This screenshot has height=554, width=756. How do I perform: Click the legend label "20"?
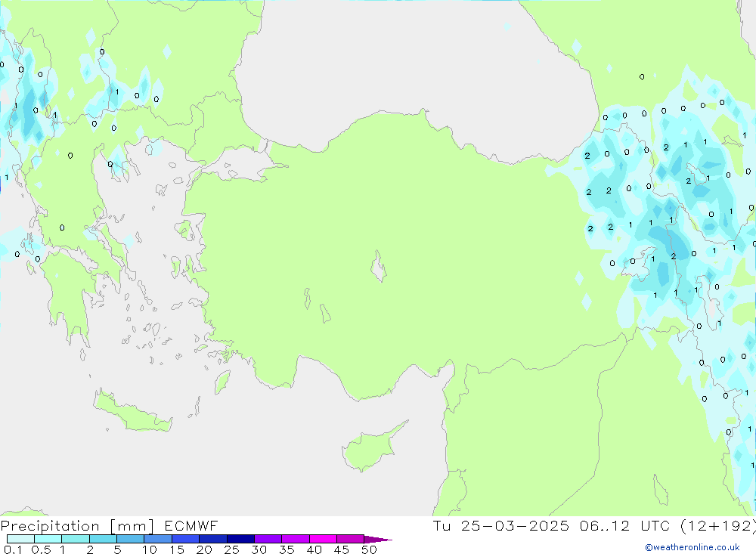[204, 549]
